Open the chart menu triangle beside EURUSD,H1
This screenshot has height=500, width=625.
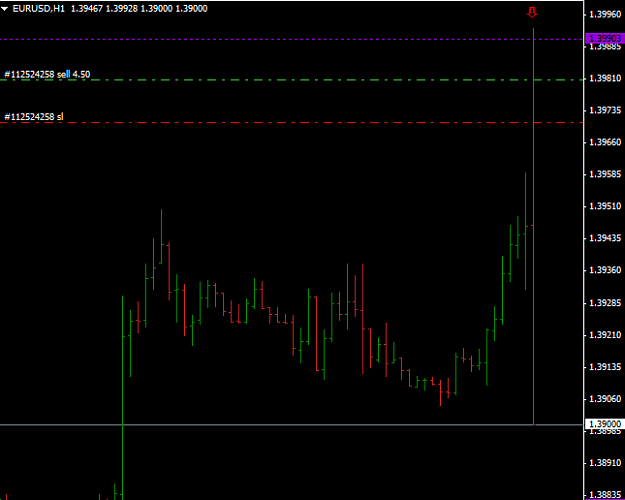coord(4,9)
